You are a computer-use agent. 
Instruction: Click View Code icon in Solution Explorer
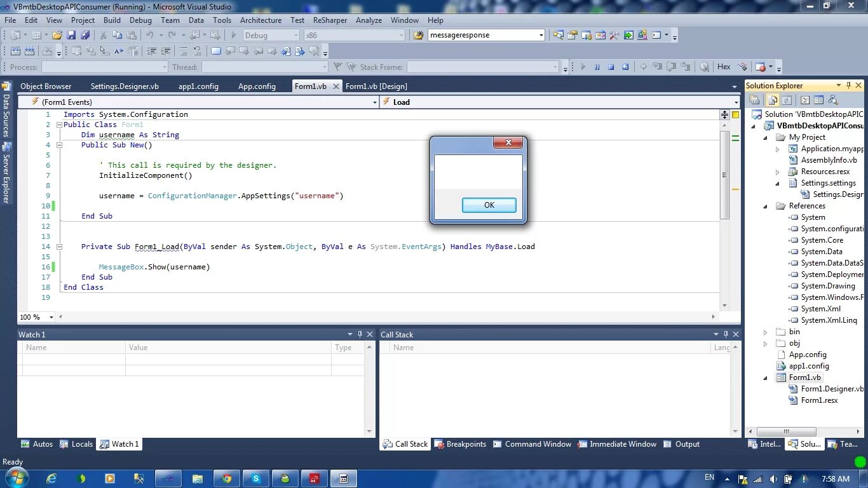pos(804,100)
